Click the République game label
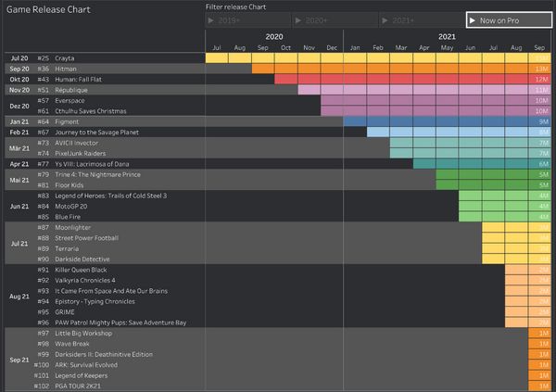Image resolution: width=556 pixels, height=392 pixels. [71, 90]
